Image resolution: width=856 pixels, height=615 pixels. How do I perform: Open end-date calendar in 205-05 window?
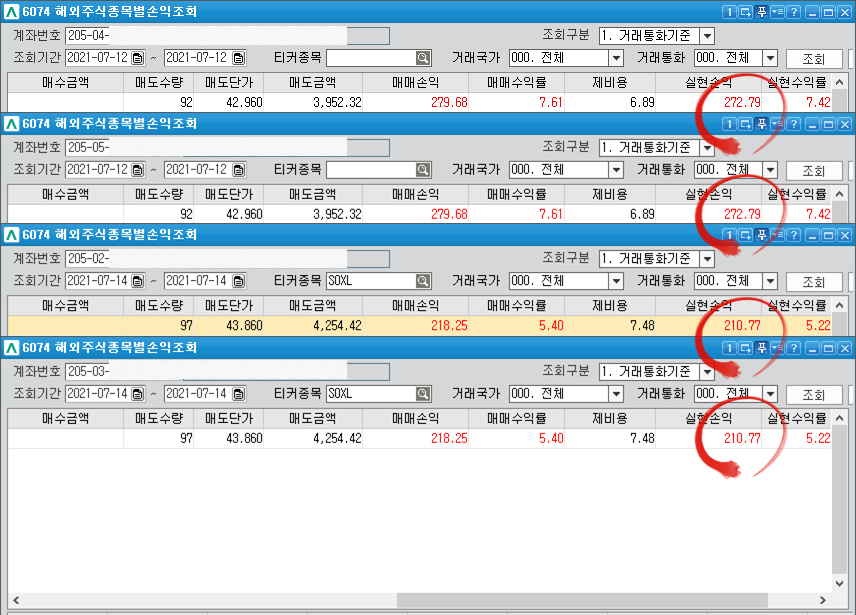tap(239, 170)
